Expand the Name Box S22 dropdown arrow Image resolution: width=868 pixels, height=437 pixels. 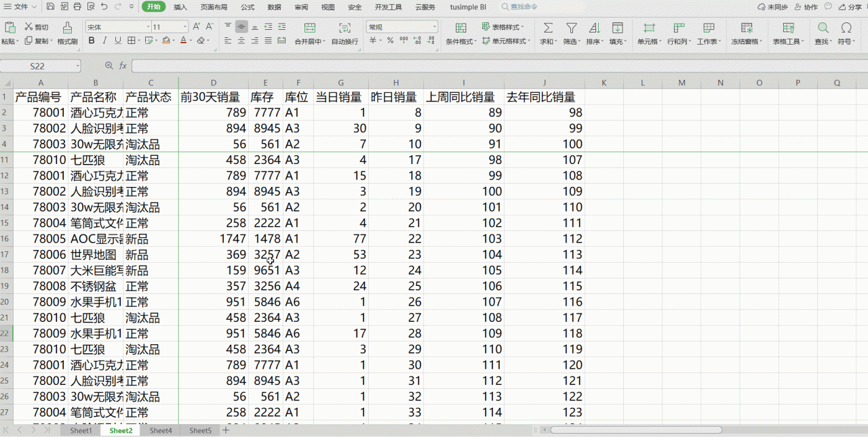(x=77, y=66)
